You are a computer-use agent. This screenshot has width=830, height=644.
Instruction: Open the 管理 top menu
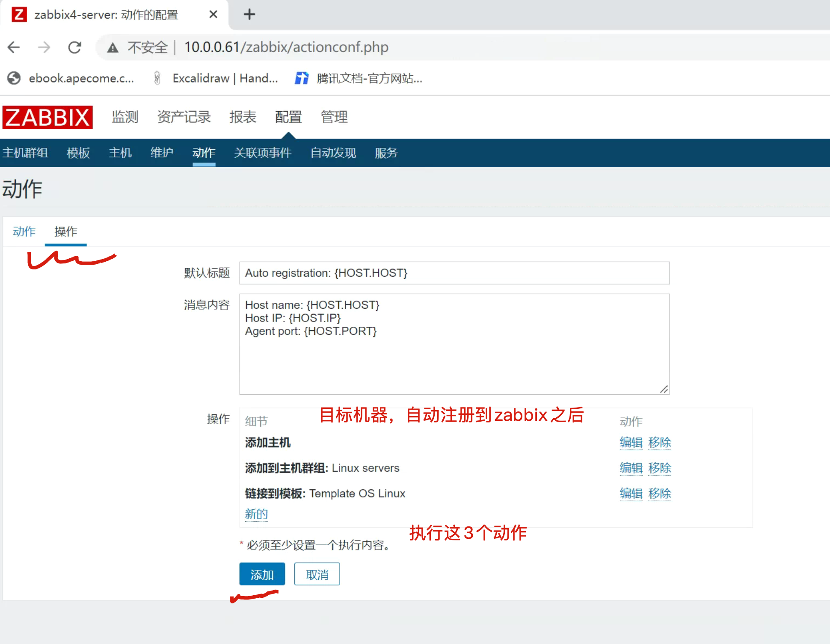pyautogui.click(x=334, y=117)
